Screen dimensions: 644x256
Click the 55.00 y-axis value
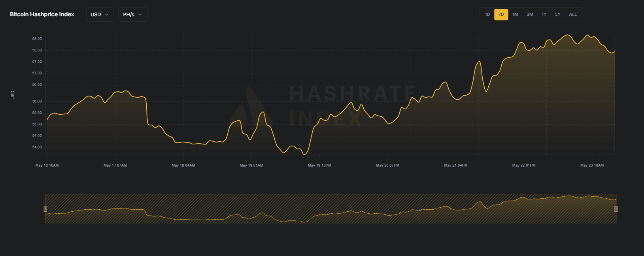tap(37, 124)
